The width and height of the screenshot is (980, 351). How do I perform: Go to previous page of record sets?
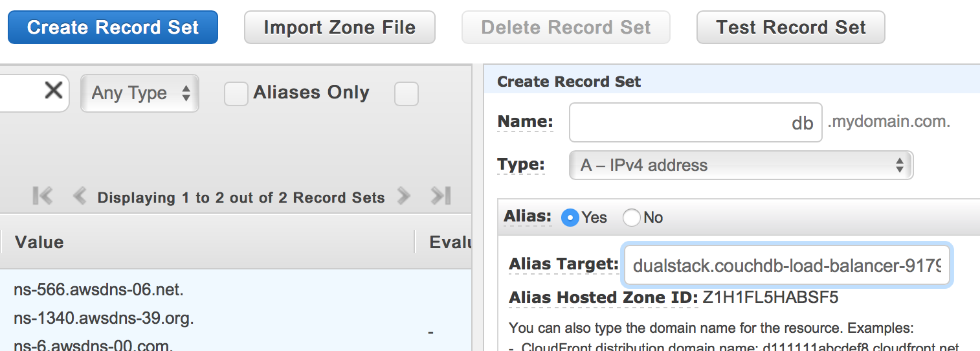point(80,196)
